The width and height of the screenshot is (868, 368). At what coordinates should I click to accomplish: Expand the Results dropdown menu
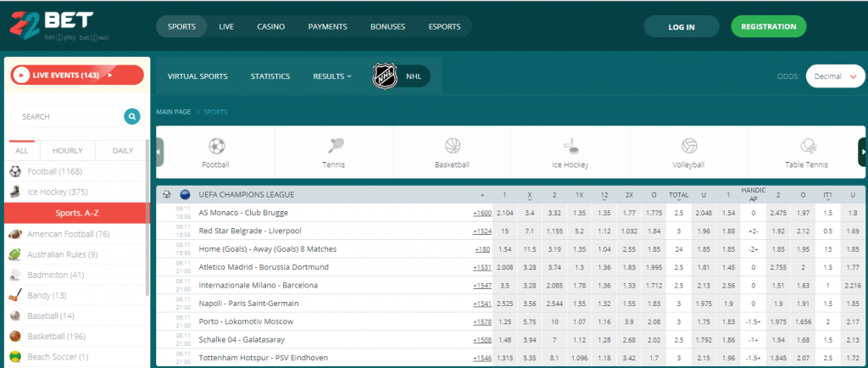(331, 76)
